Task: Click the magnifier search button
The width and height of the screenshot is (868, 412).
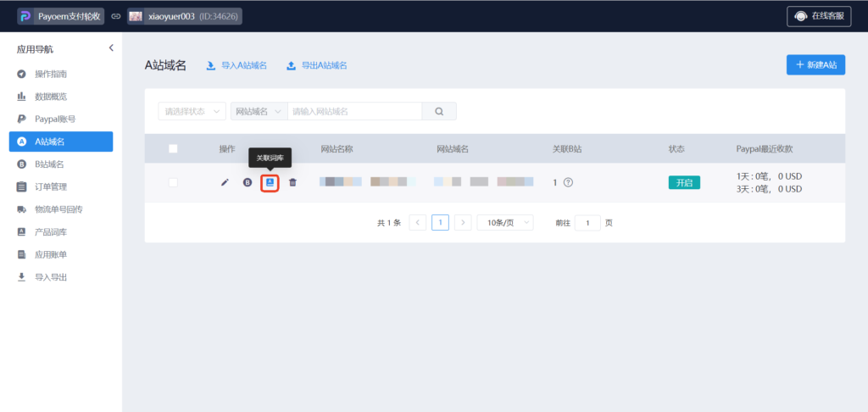Action: 439,111
